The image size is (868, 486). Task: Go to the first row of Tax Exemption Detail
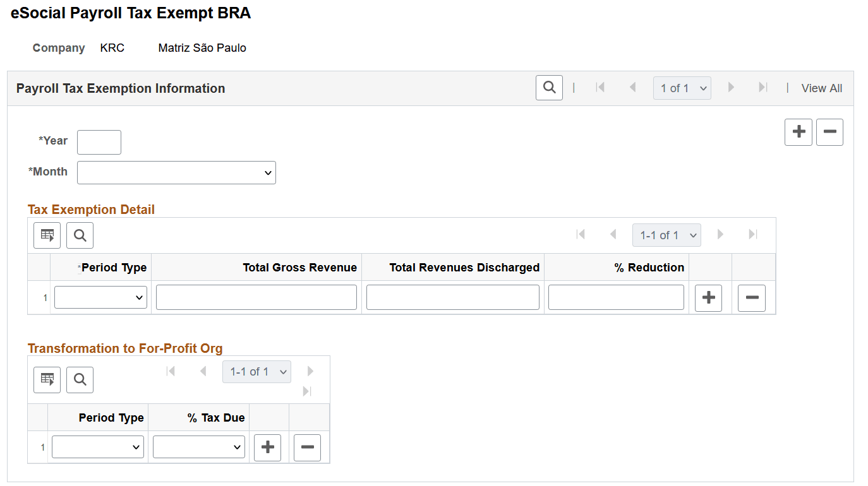[x=581, y=234]
